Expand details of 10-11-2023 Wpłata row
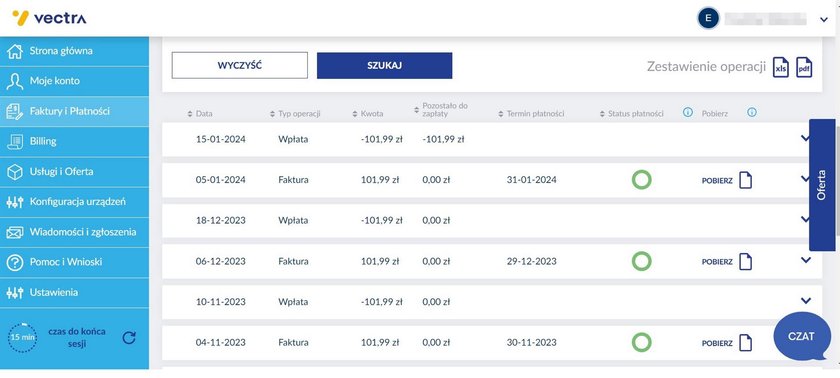The height and width of the screenshot is (378, 840). point(806,300)
